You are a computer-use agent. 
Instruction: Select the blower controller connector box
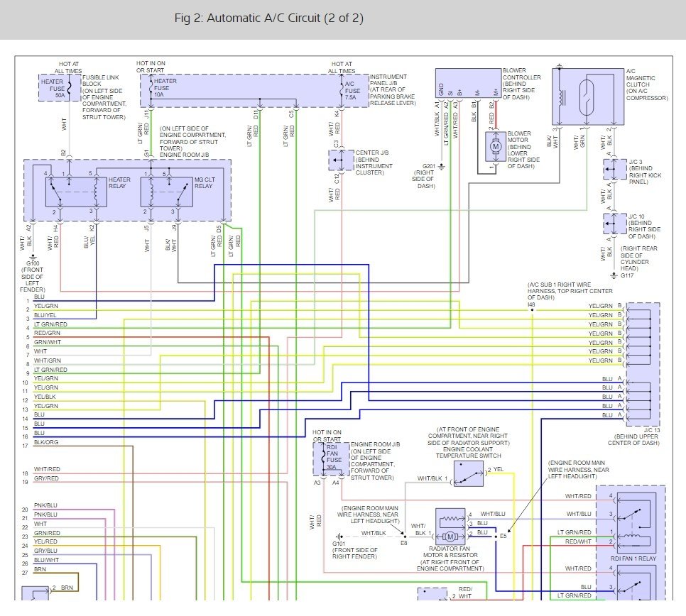468,84
